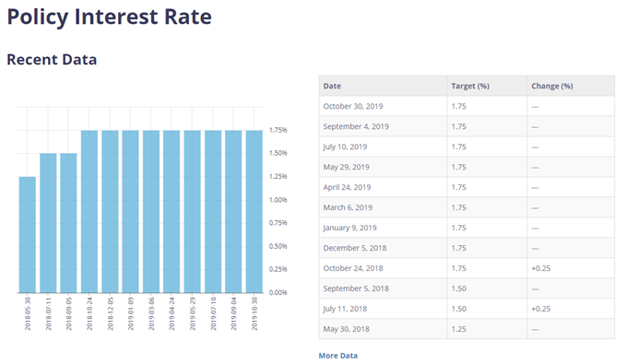Viewport: 626px width, 364px height.
Task: Click the chart bar for 2019-10-30
Action: (254, 212)
